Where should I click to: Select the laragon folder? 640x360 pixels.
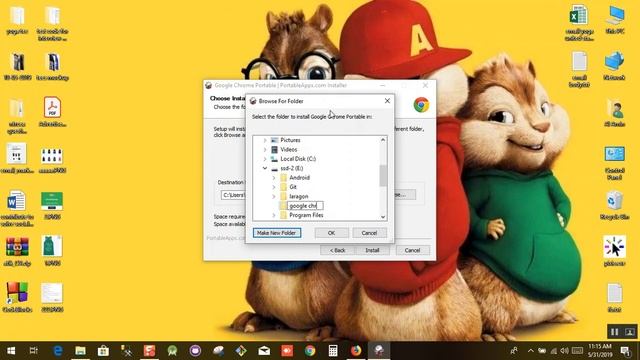(x=298, y=196)
